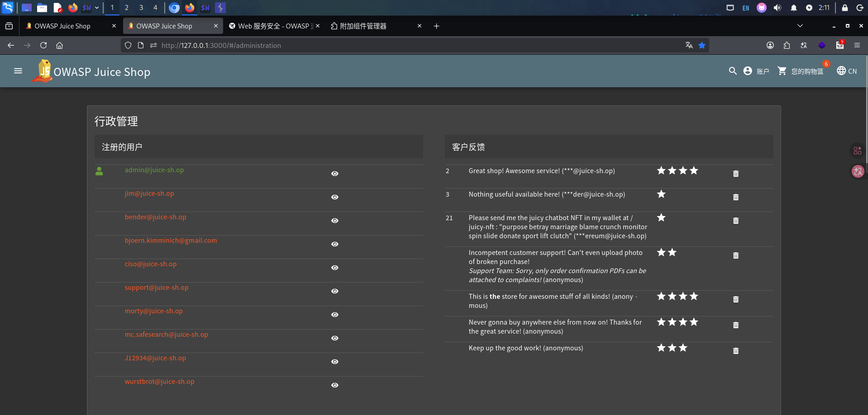Screen dimensions: 868x415
Task: Delete the juicy chatbot NFT feedback
Action: click(736, 221)
